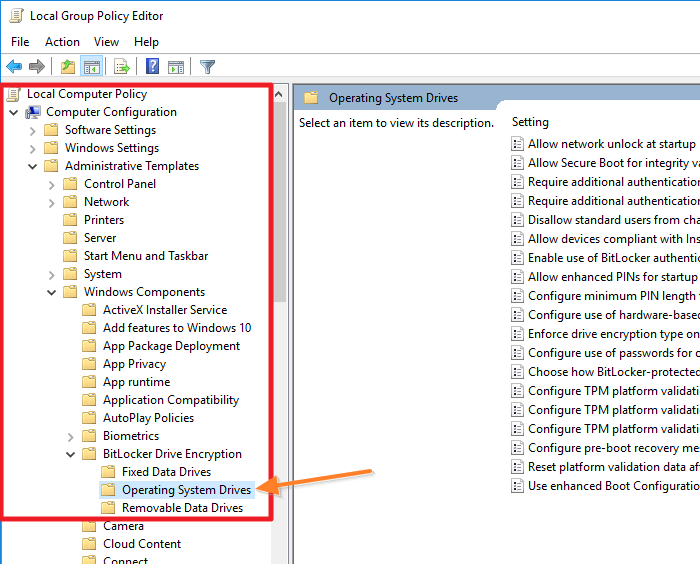Open the File menu
This screenshot has width=700, height=564.
click(x=20, y=42)
